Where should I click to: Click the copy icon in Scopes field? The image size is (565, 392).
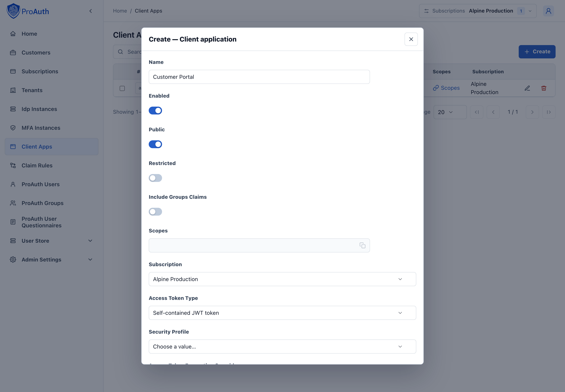(362, 245)
